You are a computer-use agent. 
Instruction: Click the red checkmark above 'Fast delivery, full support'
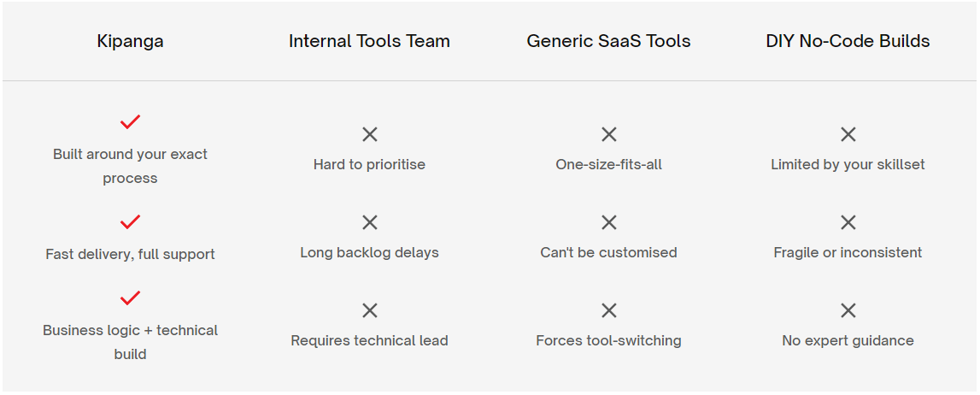click(130, 222)
